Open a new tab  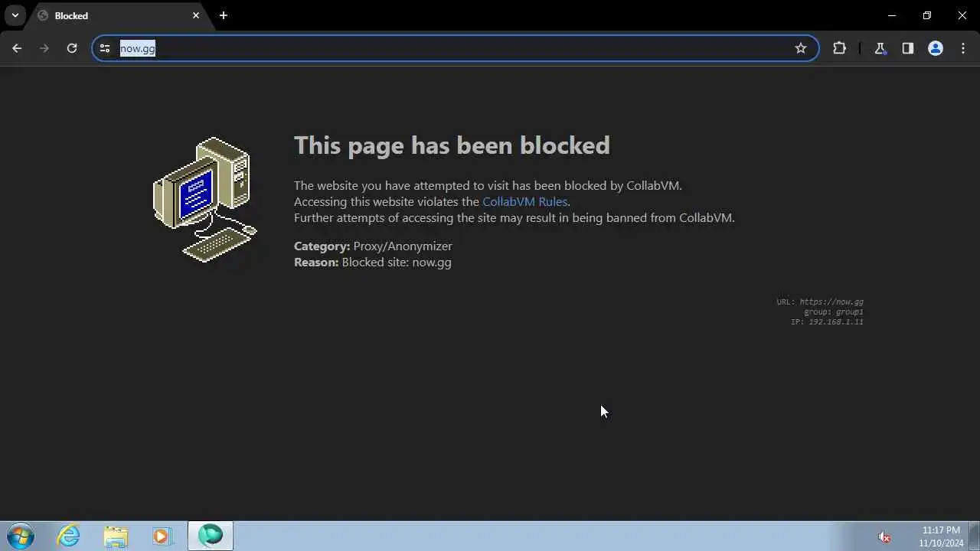tap(224, 15)
